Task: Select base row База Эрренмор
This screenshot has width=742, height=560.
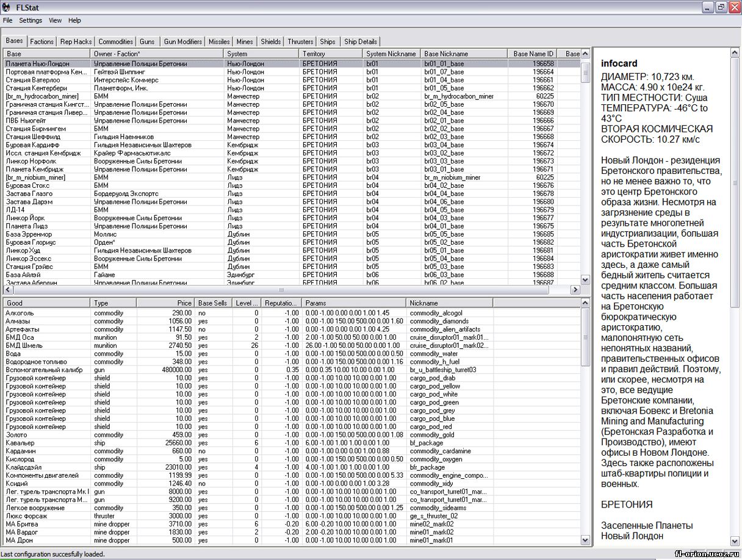Action: [x=292, y=234]
